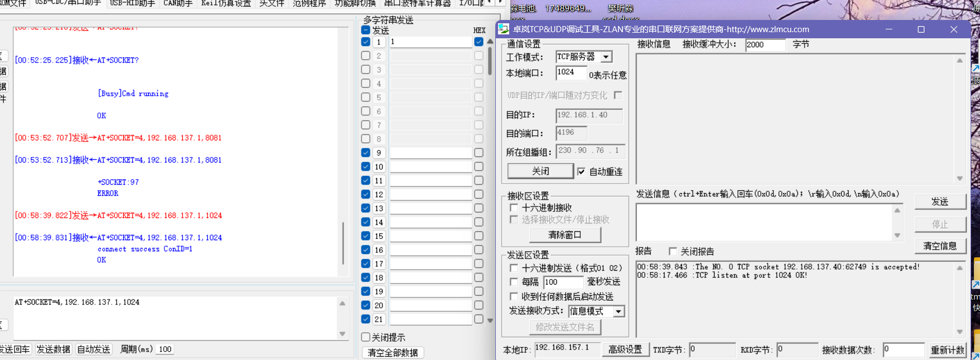Viewport: 980px width, 360px height.
Task: Edit the 本地IP address field
Action: coord(567,349)
